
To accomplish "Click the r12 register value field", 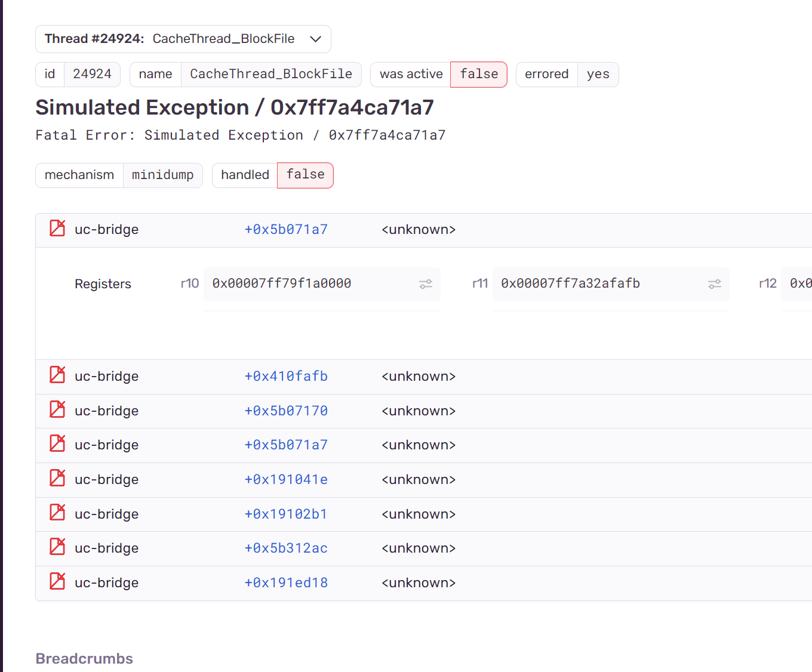I will tap(800, 283).
